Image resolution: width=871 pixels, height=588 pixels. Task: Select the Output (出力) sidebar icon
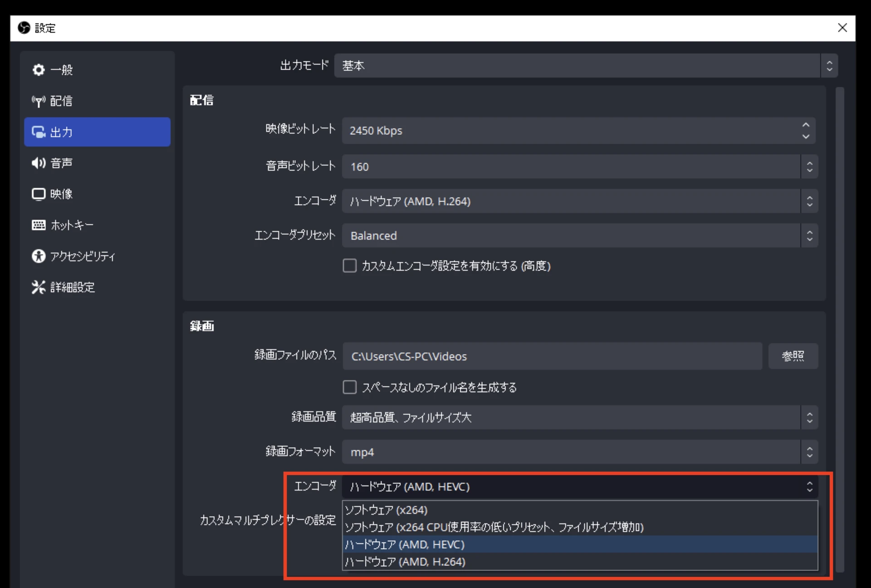tap(39, 132)
